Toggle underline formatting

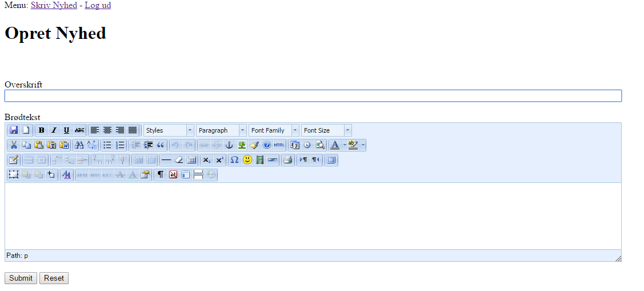[x=66, y=130]
